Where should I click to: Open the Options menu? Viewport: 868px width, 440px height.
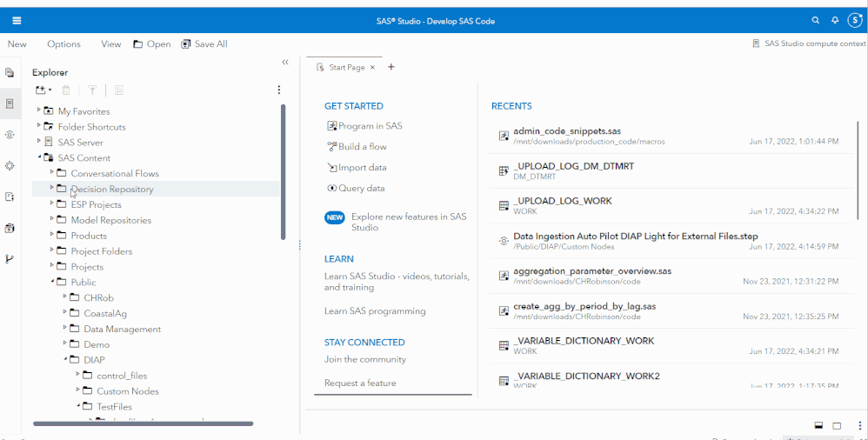(x=63, y=44)
